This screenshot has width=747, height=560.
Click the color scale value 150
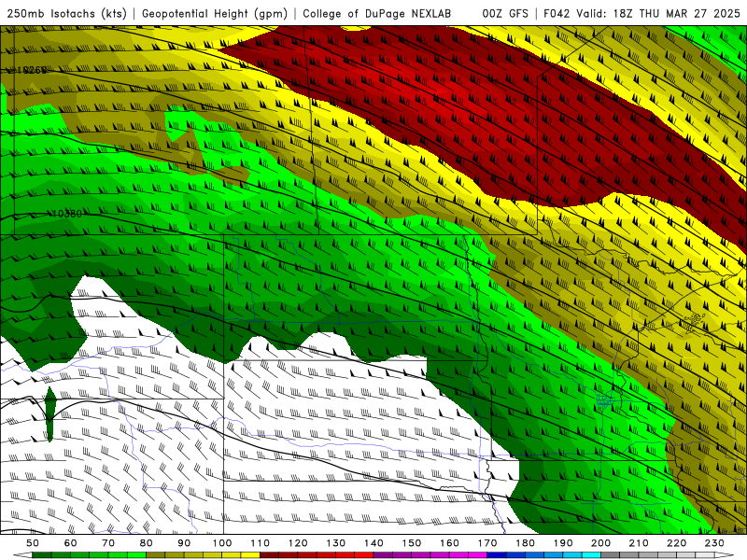412,543
